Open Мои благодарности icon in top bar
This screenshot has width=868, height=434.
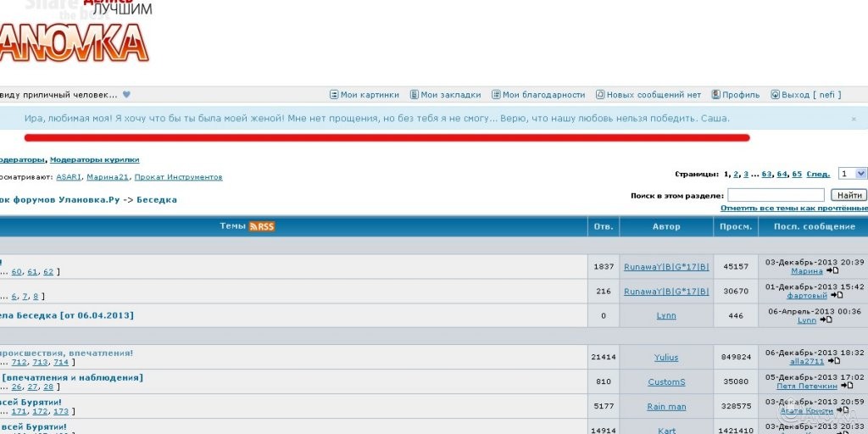click(x=496, y=95)
